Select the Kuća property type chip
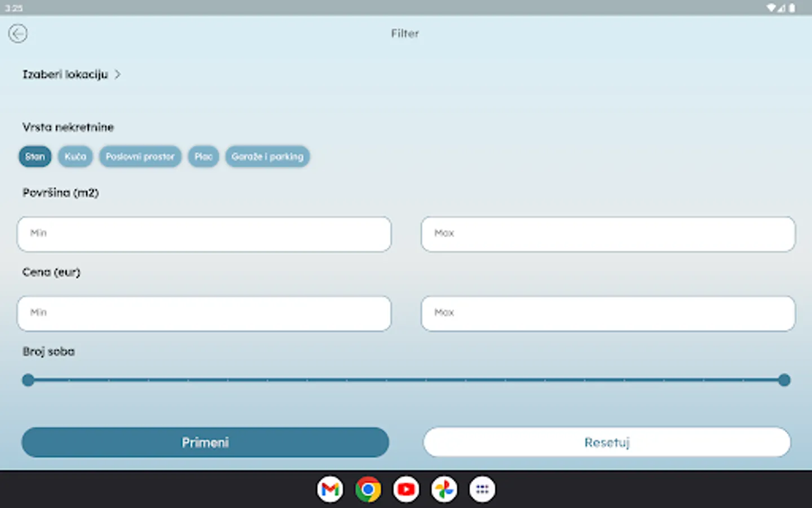 75,156
